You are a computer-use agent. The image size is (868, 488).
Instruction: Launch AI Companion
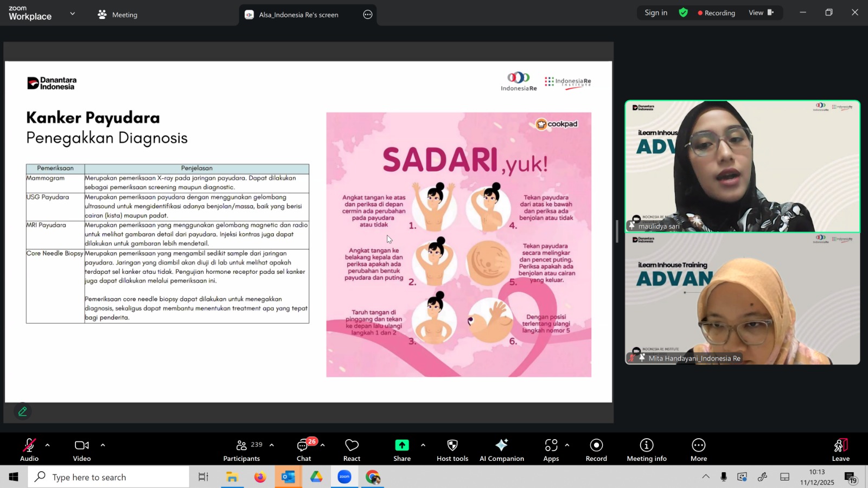click(502, 450)
